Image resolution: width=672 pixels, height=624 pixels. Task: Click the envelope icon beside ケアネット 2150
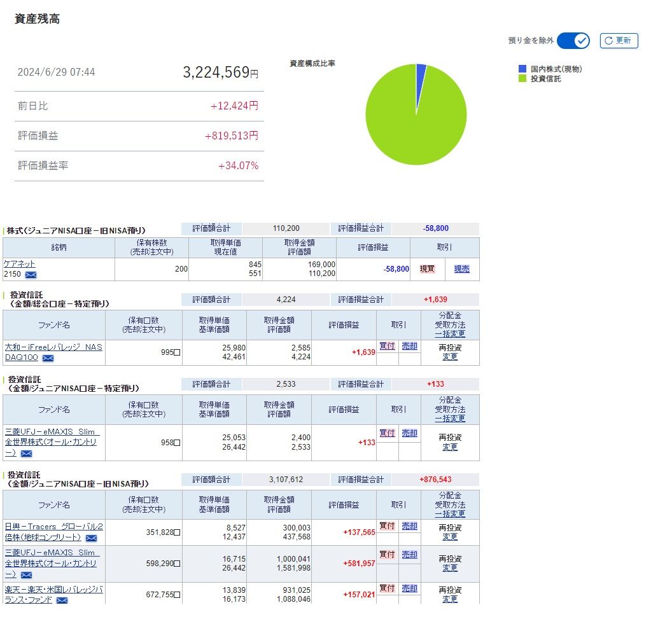[31, 275]
